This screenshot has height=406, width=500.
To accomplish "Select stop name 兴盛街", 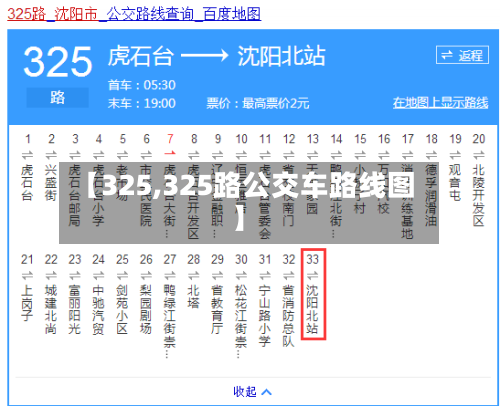I will click(x=51, y=183).
